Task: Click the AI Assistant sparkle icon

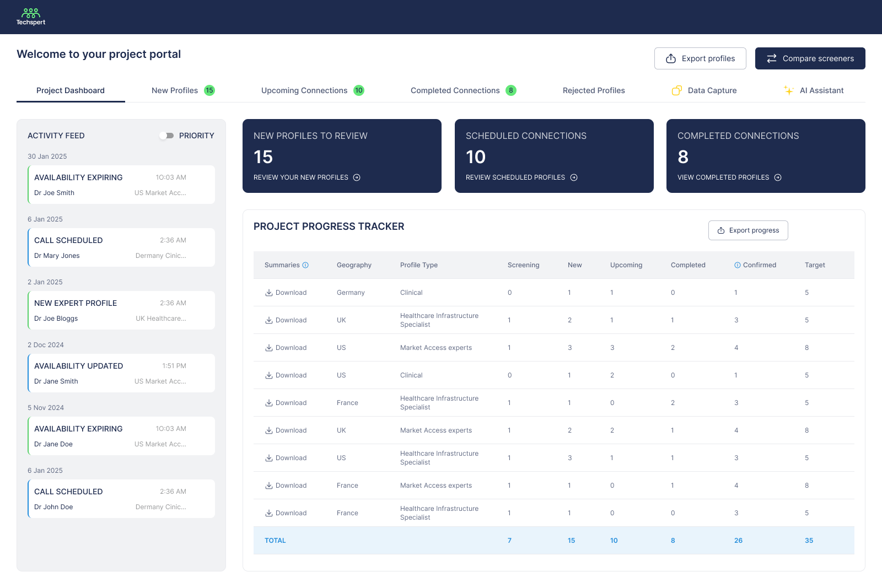Action: [x=789, y=90]
